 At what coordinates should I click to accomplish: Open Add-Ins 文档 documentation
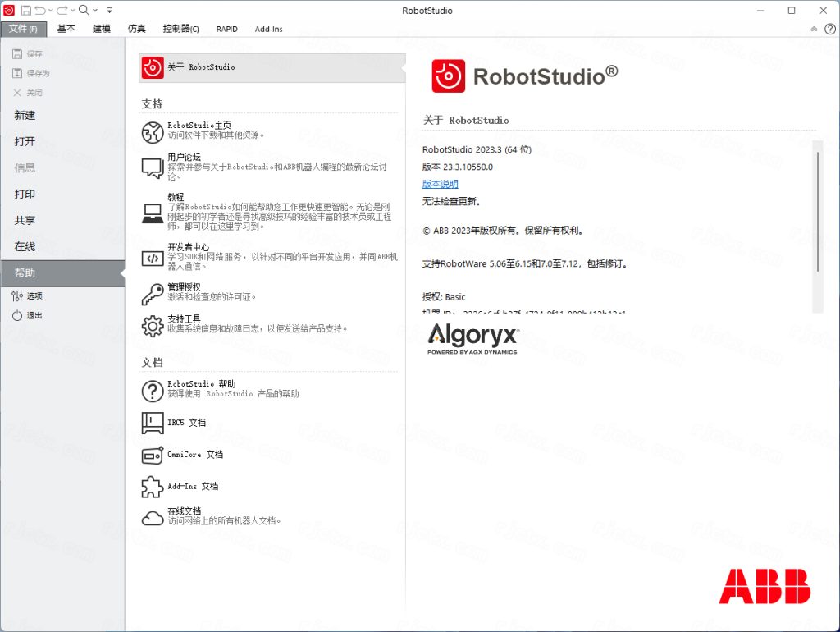193,486
